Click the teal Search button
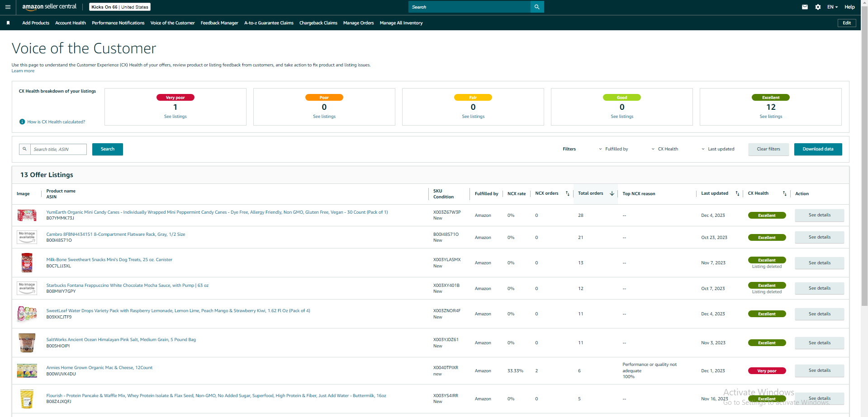The height and width of the screenshot is (417, 868). pos(108,149)
